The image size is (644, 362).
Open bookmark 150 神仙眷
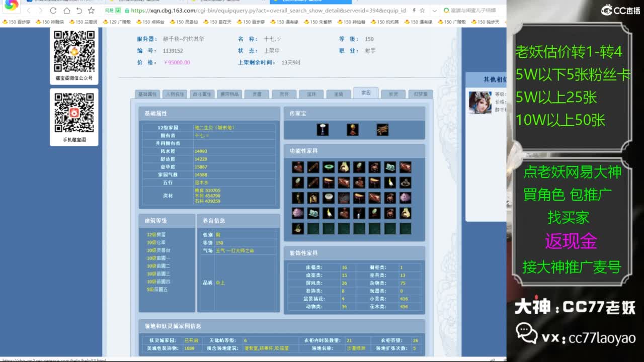pyautogui.click(x=351, y=22)
